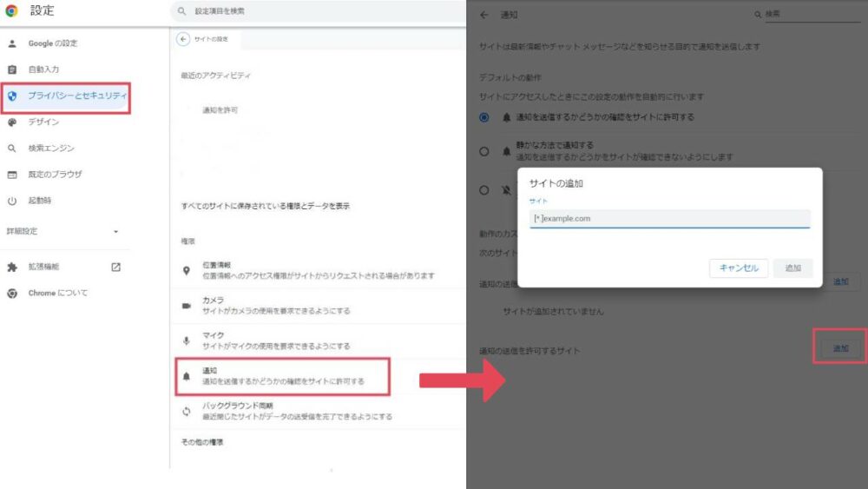Click 追加 next to 通知の送信を許可するサイト
The width and height of the screenshot is (868, 489).
tap(840, 348)
